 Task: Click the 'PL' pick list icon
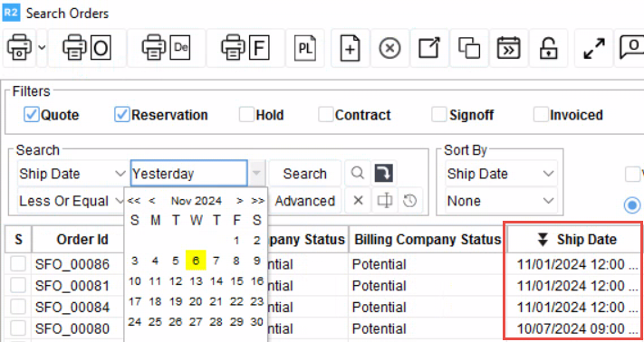(x=305, y=48)
